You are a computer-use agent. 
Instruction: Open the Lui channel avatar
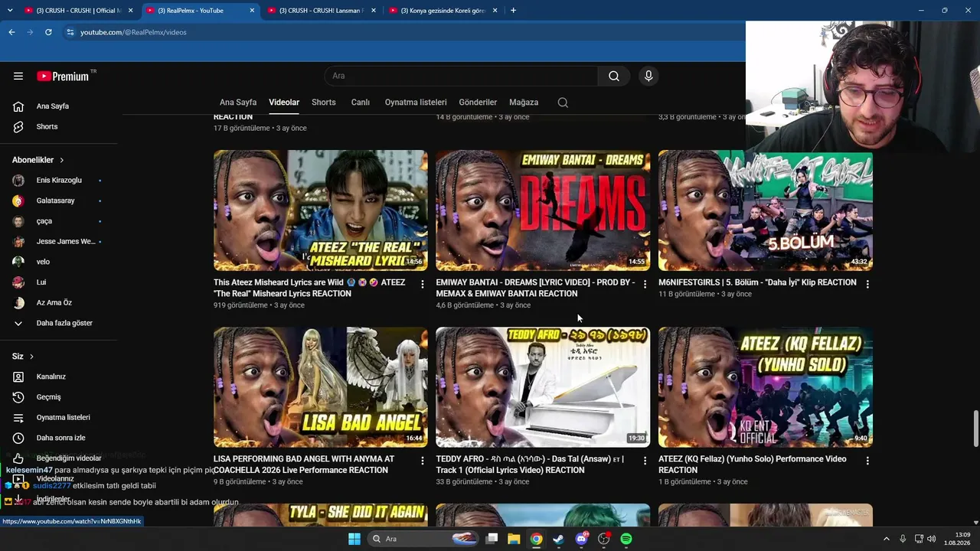(x=18, y=282)
